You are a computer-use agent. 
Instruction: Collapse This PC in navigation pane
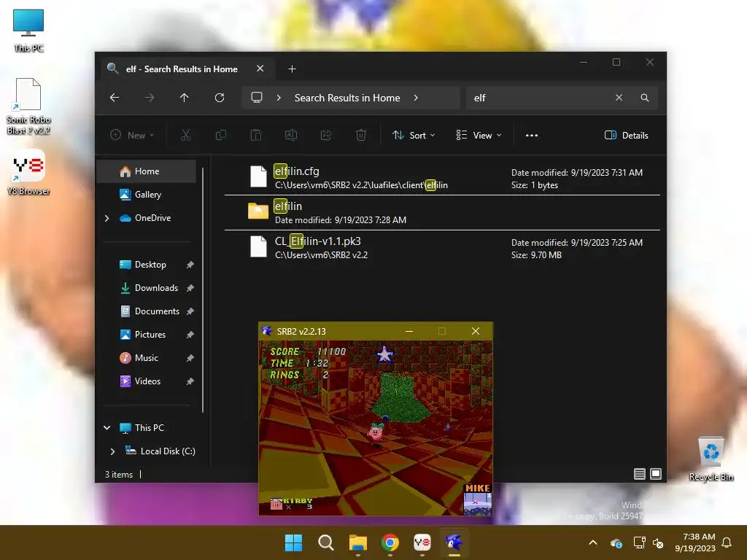point(107,427)
